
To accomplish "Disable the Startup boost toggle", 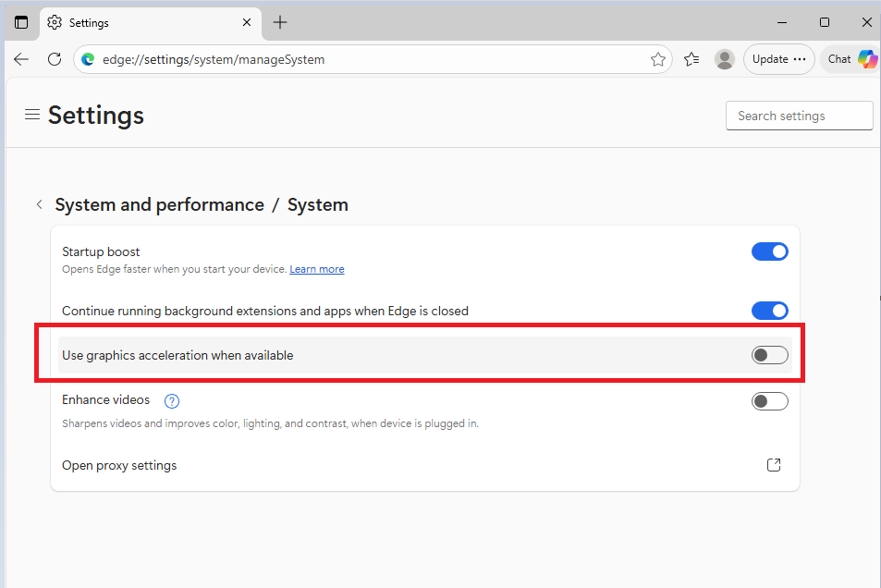I will pos(769,251).
